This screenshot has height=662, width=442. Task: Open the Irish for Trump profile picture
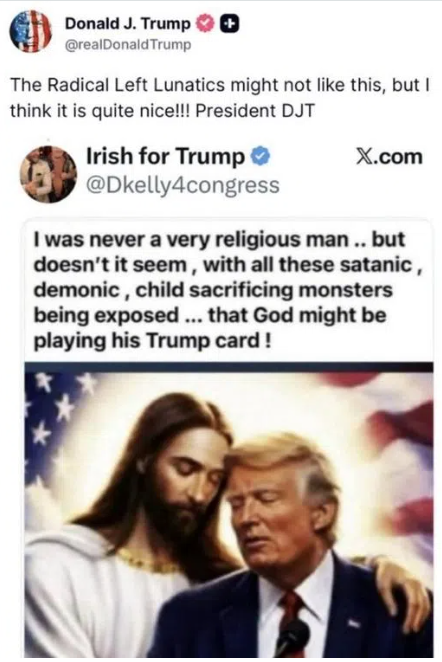click(x=50, y=174)
